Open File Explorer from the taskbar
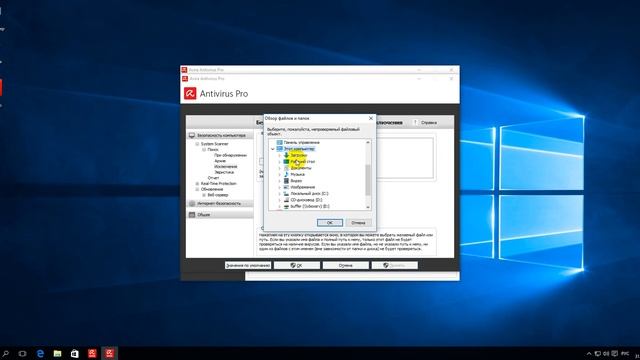The image size is (640, 360). pyautogui.click(x=57, y=353)
